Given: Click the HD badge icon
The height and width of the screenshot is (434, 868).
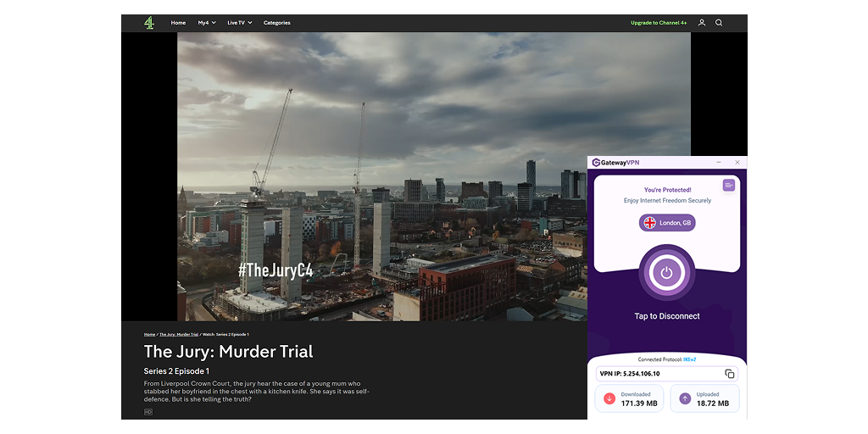Looking at the screenshot, I should click(x=147, y=412).
